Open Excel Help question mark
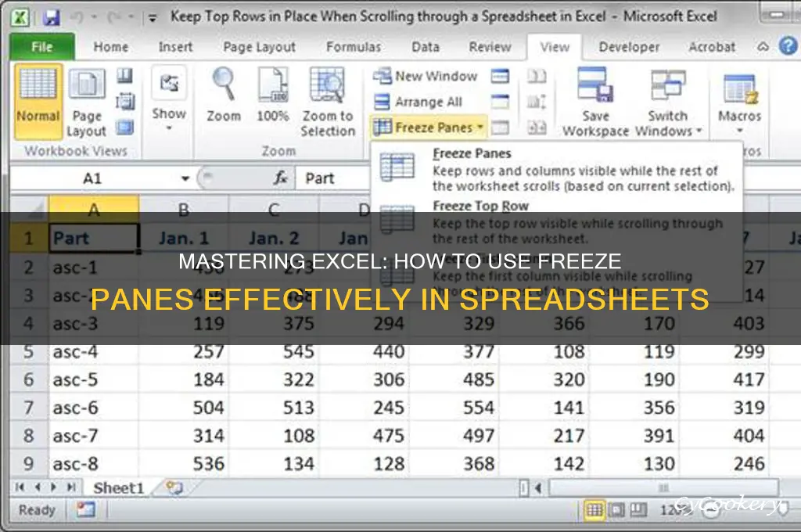801x532 pixels. [788, 46]
